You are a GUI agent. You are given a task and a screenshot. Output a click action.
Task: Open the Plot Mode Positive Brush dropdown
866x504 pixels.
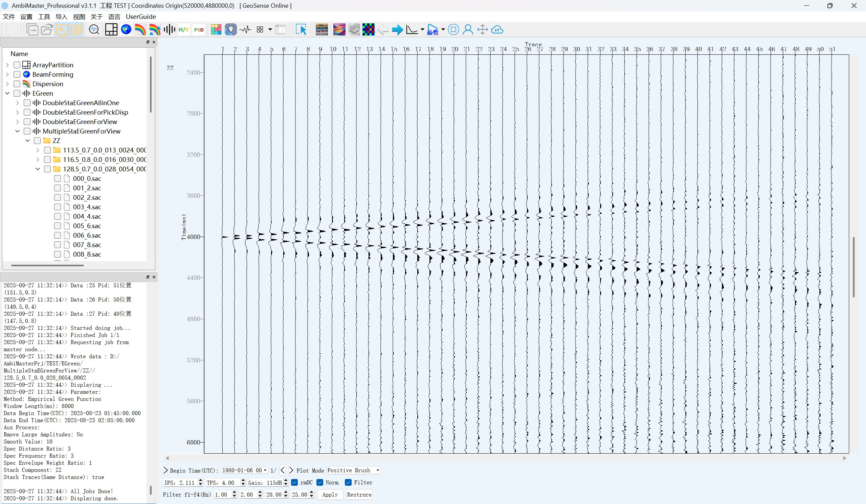coord(353,470)
